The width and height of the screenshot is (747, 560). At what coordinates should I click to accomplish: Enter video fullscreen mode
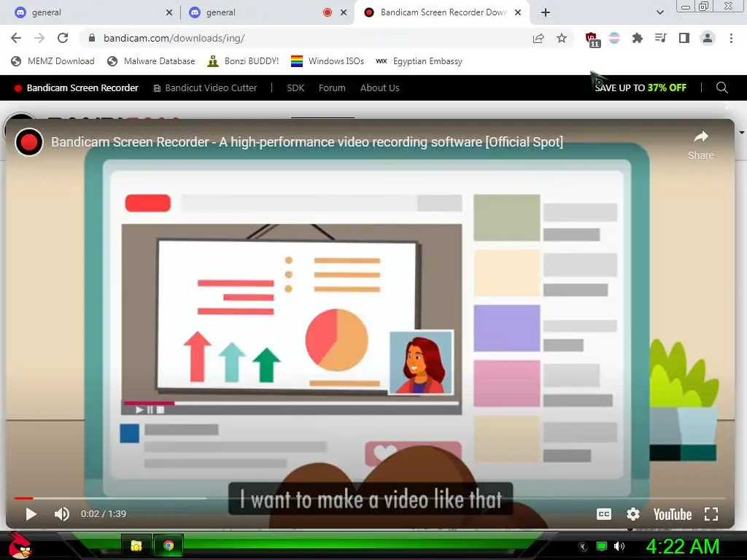coord(711,514)
